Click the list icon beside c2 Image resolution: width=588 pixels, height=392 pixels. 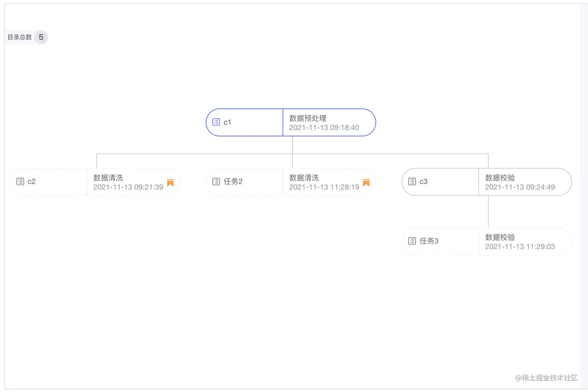tap(20, 181)
